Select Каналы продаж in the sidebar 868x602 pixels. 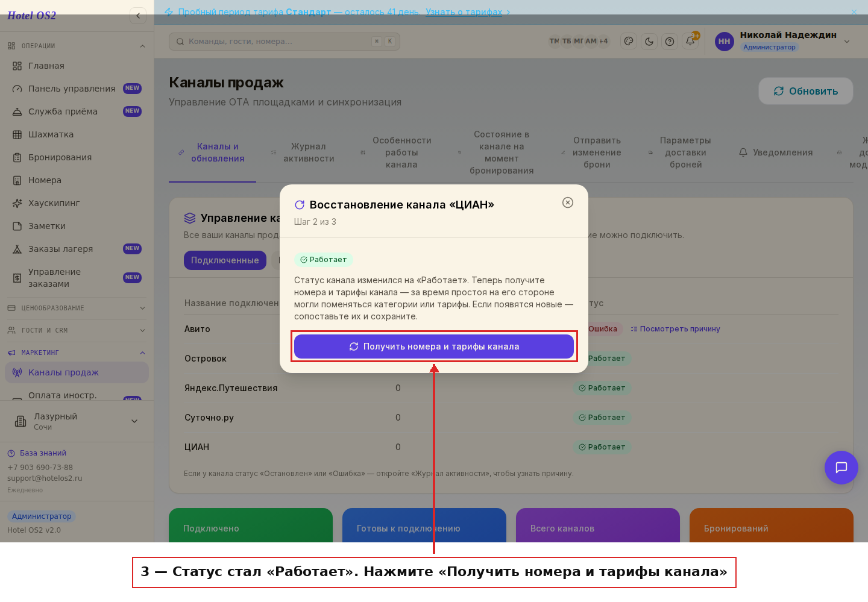click(x=77, y=372)
